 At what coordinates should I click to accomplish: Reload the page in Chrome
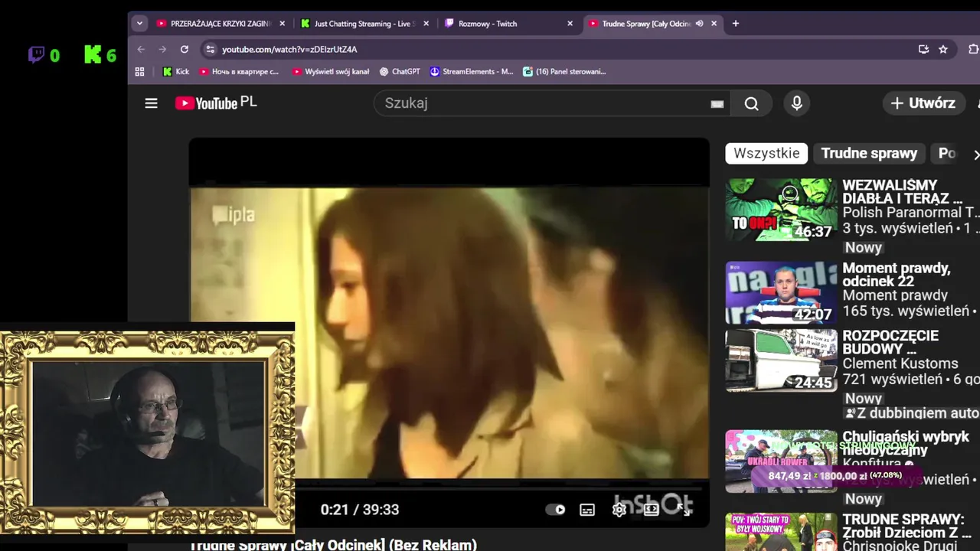click(x=185, y=49)
